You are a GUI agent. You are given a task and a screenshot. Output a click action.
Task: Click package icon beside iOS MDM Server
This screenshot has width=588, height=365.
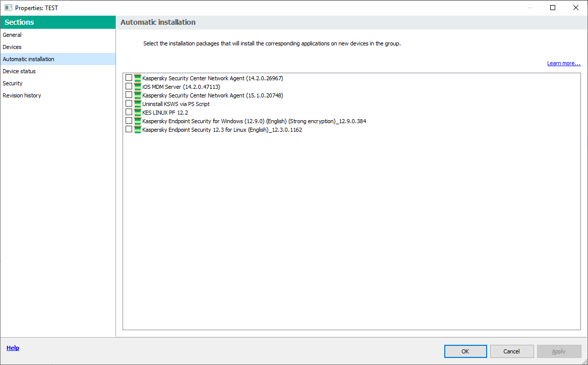pyautogui.click(x=137, y=87)
